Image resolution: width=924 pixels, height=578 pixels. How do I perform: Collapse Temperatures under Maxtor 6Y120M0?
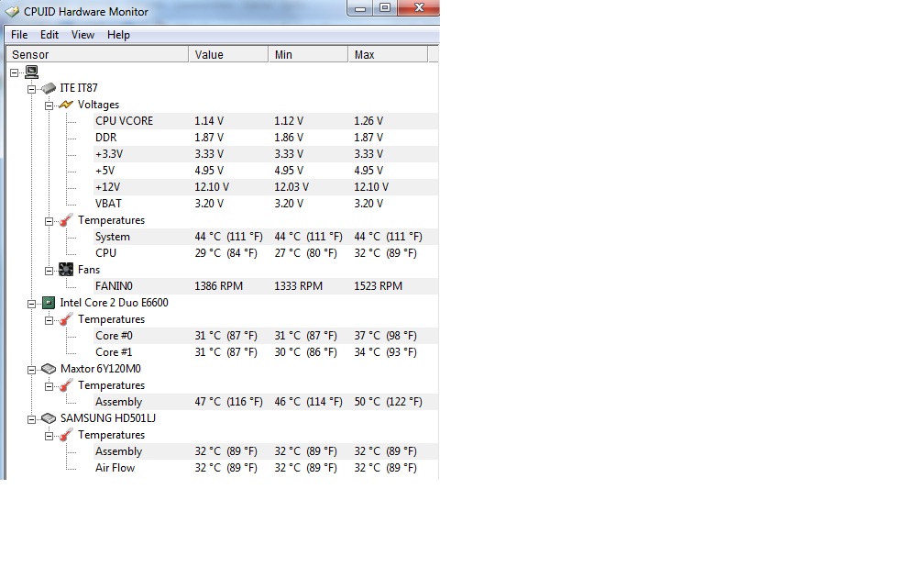[x=49, y=386]
